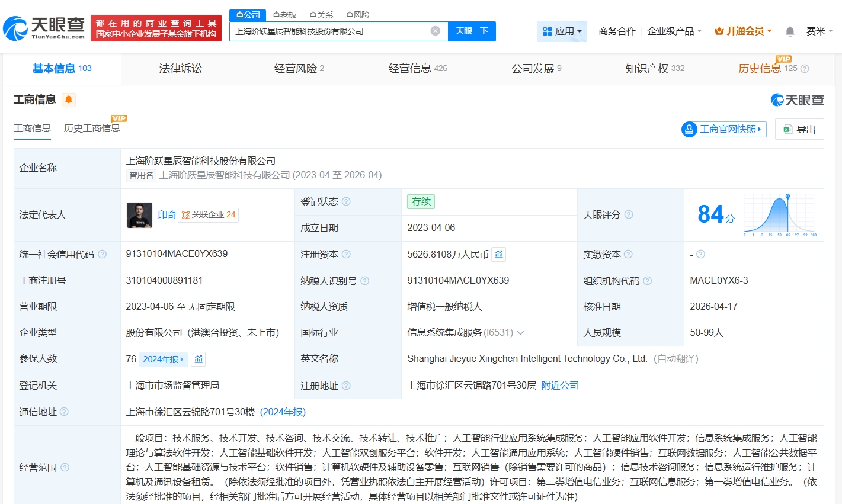Clear the search box with X icon
The image size is (842, 504).
(x=436, y=31)
